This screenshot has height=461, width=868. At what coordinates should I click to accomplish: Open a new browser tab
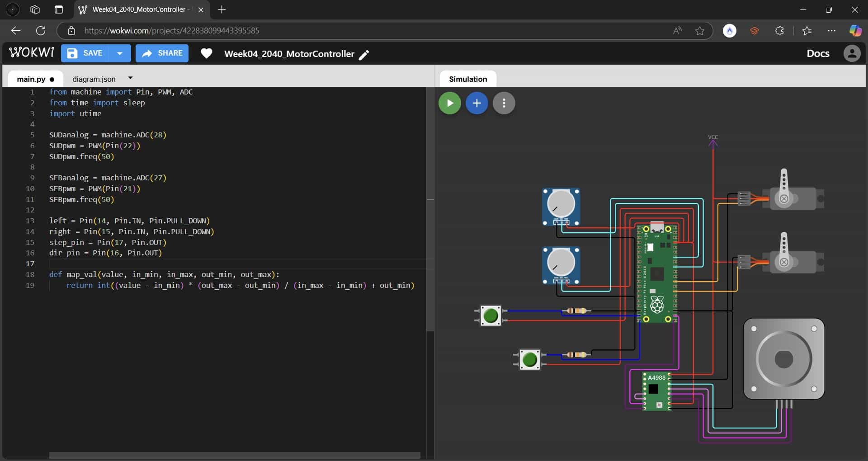222,9
